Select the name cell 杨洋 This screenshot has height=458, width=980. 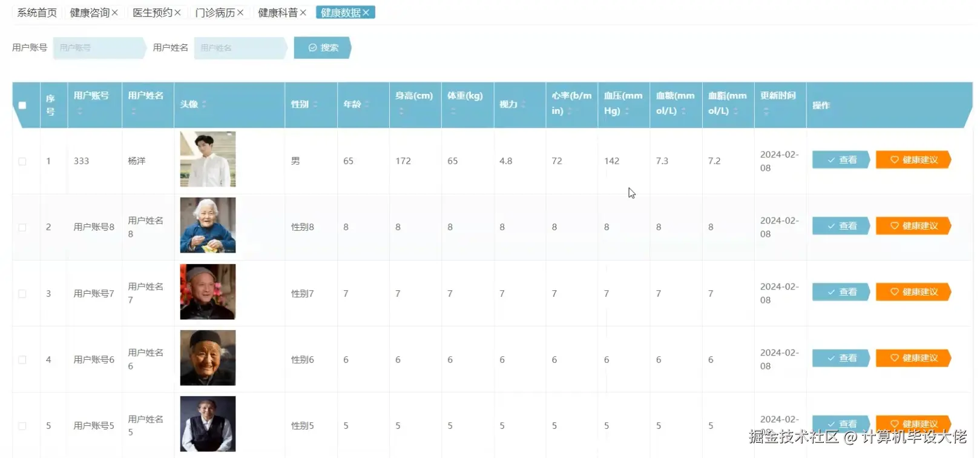(x=137, y=161)
